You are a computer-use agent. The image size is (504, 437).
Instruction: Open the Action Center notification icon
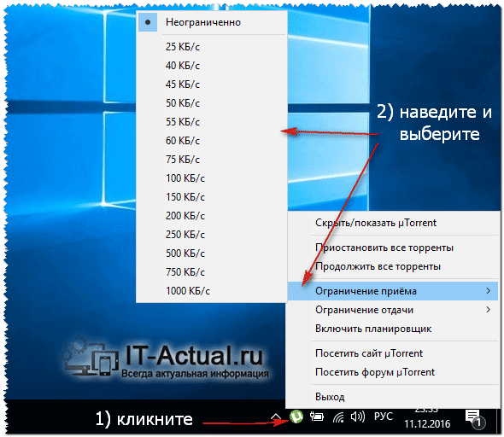pyautogui.click(x=475, y=419)
